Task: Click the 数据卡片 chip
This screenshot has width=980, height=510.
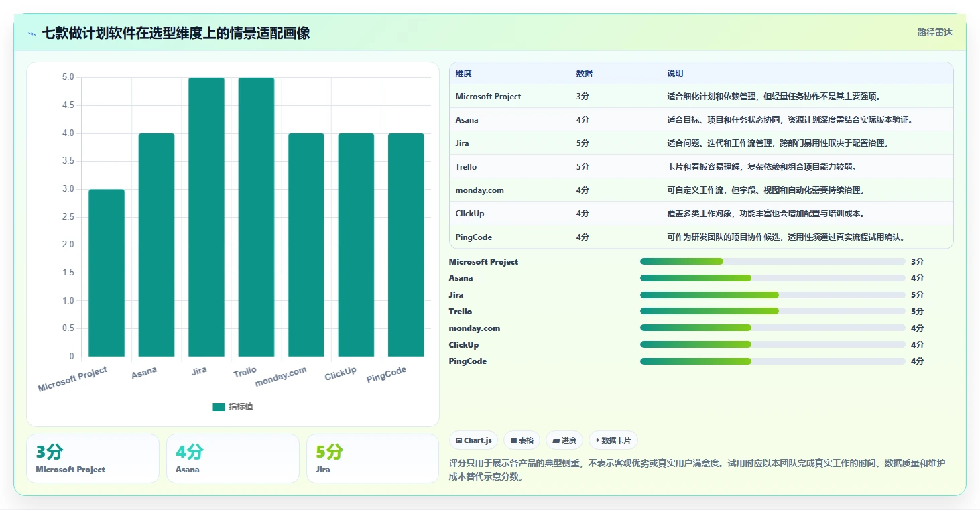Action: 613,440
